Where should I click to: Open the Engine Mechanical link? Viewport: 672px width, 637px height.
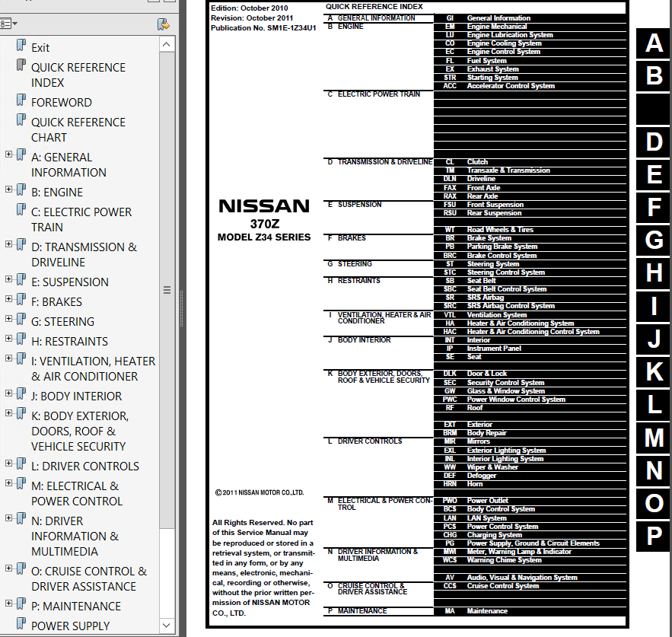click(497, 27)
